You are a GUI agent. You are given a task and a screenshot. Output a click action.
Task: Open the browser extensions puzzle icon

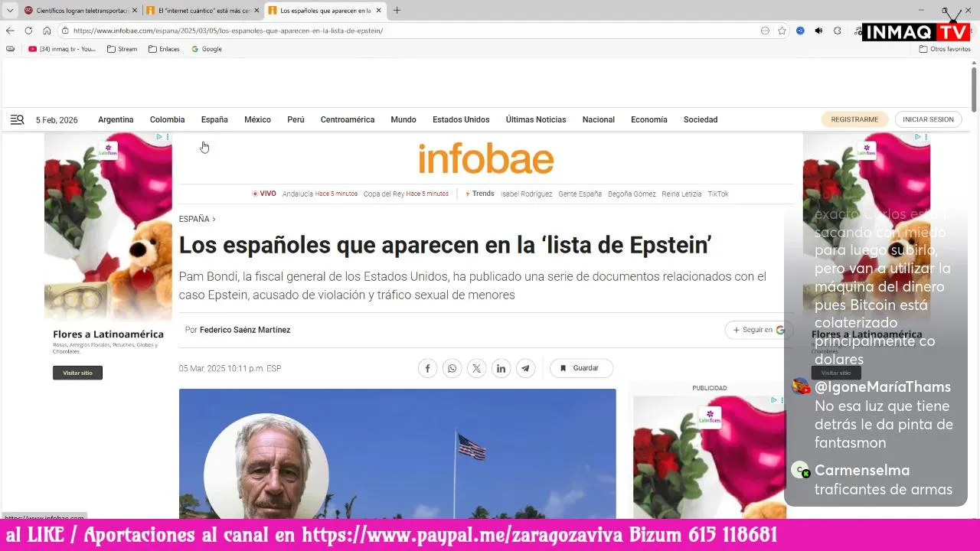click(x=837, y=31)
